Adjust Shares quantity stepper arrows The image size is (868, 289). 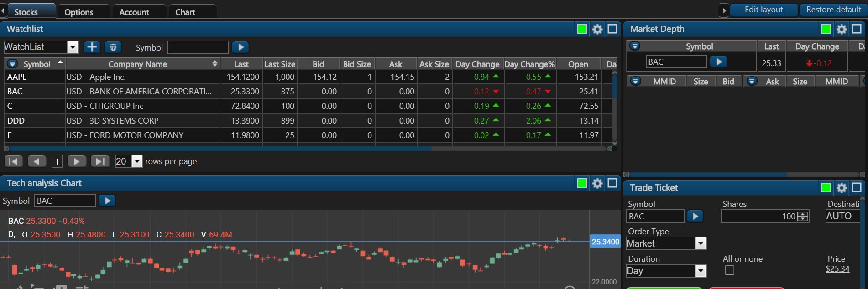[x=803, y=217]
